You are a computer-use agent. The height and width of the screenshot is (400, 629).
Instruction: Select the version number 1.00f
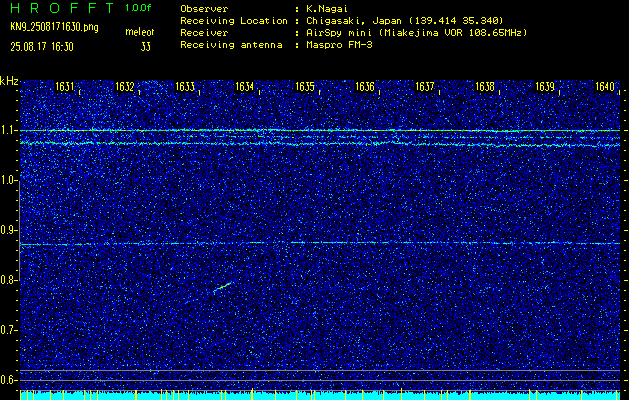coord(138,8)
